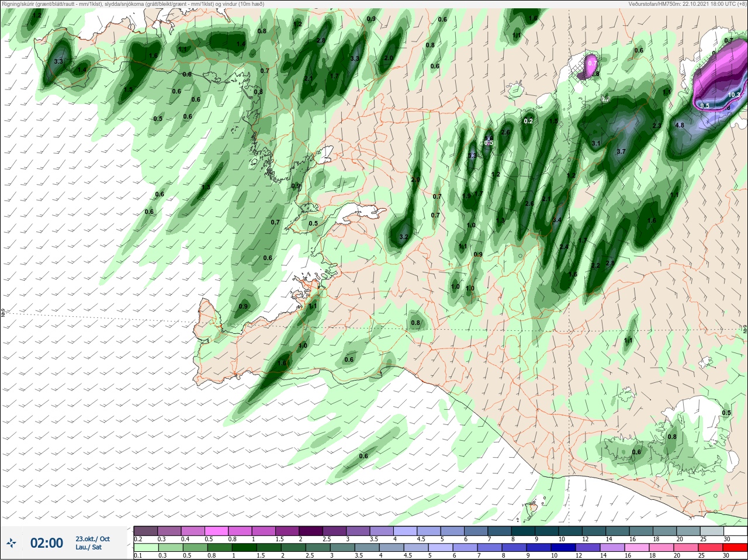Click the 3.7 precipitation value on the map
748x560 pixels.
(621, 151)
